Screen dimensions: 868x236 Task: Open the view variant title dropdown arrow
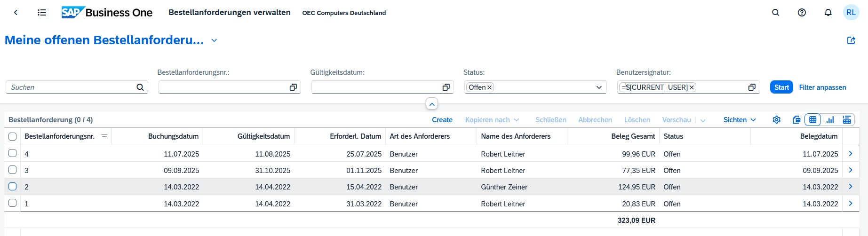coord(214,40)
